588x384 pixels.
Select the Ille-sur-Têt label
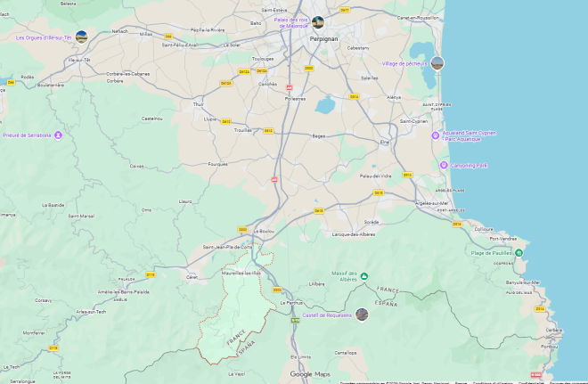point(79,60)
